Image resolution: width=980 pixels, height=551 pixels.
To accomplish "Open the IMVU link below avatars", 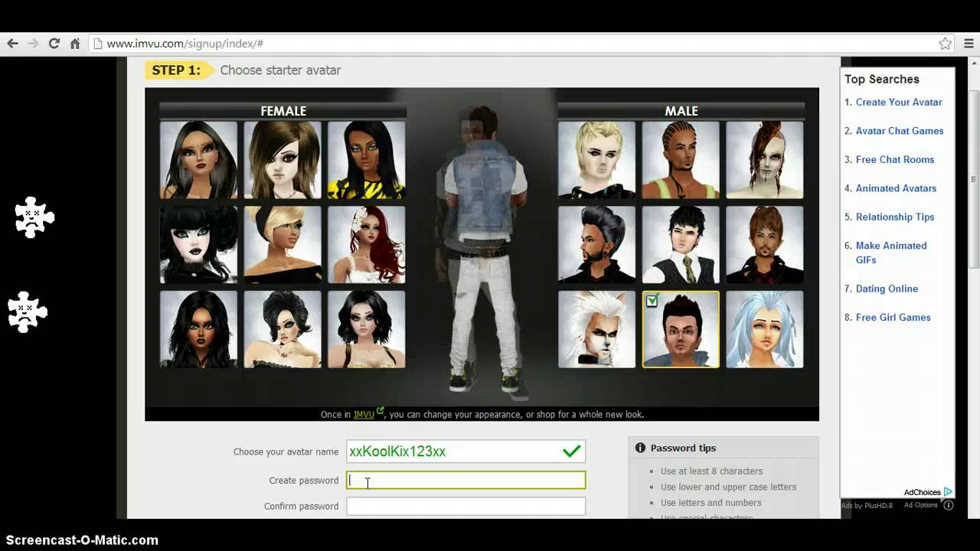I will (x=364, y=415).
